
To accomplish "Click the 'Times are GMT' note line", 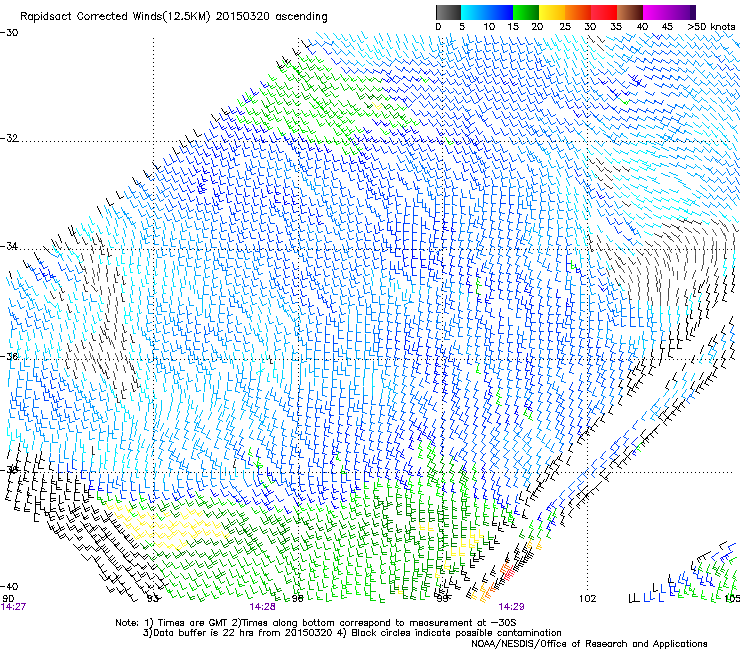I will point(316,623).
